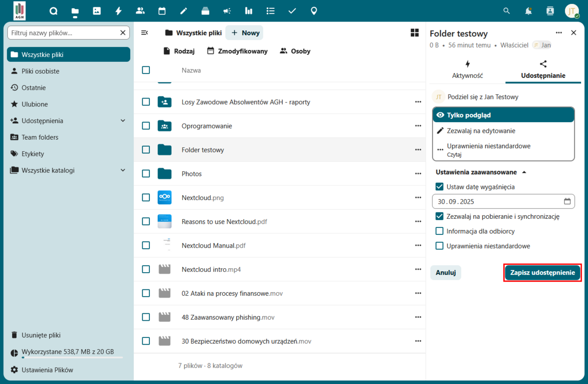Uncheck 'Ustaw datę wygaśnięcia' checkbox
This screenshot has width=588, height=384.
[440, 187]
